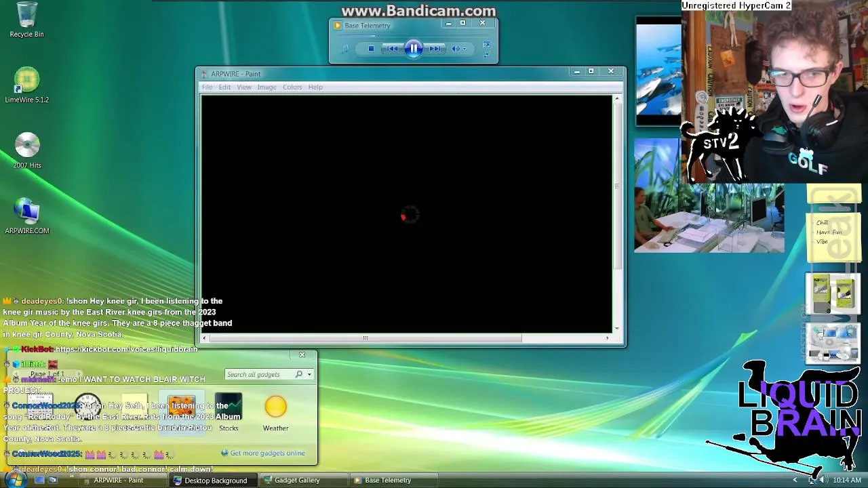
Task: Select the ARPWIRE.COM desktop icon
Action: tap(27, 216)
